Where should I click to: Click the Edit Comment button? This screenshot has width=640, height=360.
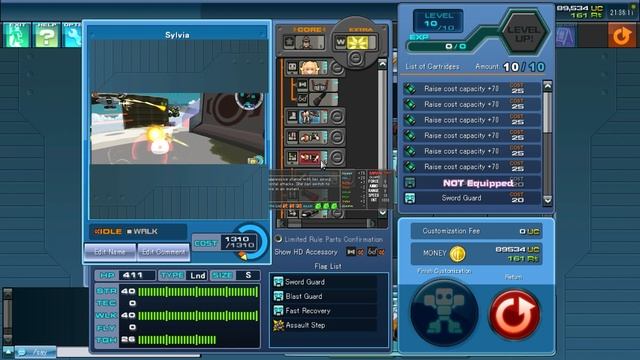pos(163,252)
